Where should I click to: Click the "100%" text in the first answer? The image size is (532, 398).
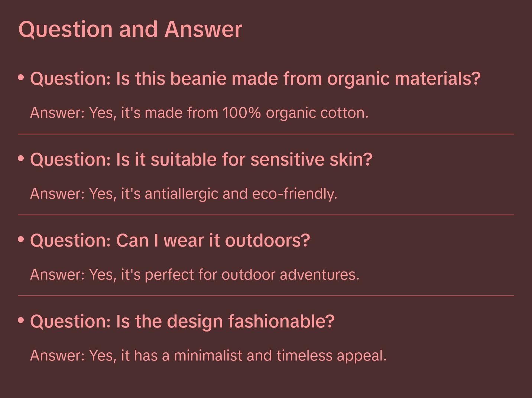pos(242,113)
